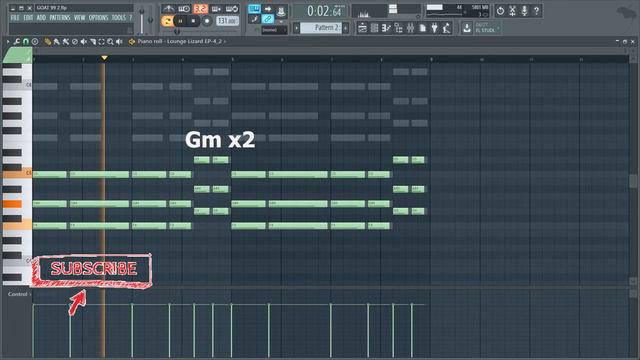Toggle loop recording
Image resolution: width=640 pixels, height=360 pixels.
232,9
